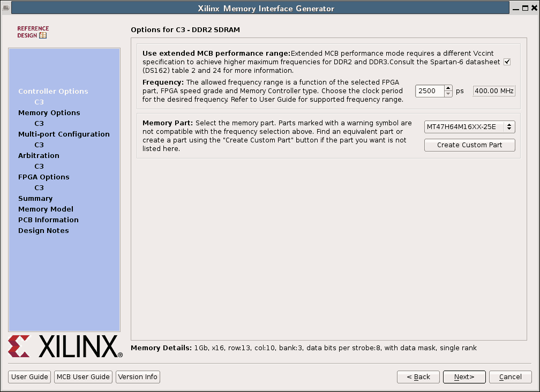
Task: Open the User Guide
Action: click(30, 377)
